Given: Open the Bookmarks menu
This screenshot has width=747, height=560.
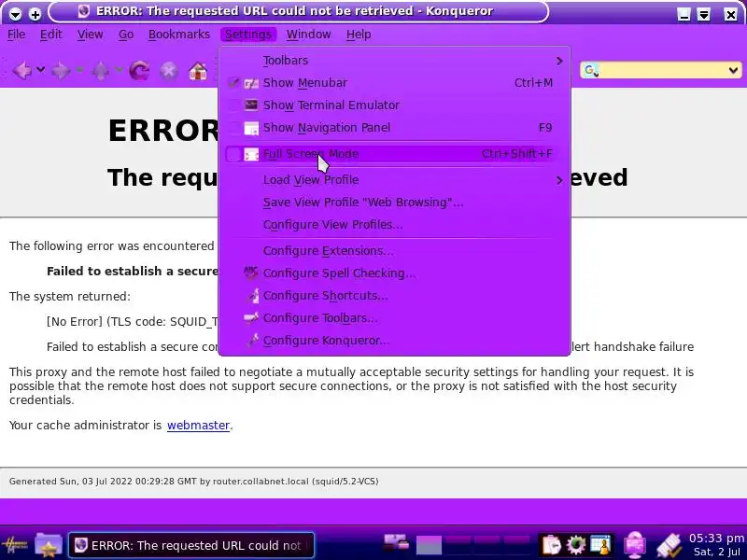Looking at the screenshot, I should [x=179, y=35].
